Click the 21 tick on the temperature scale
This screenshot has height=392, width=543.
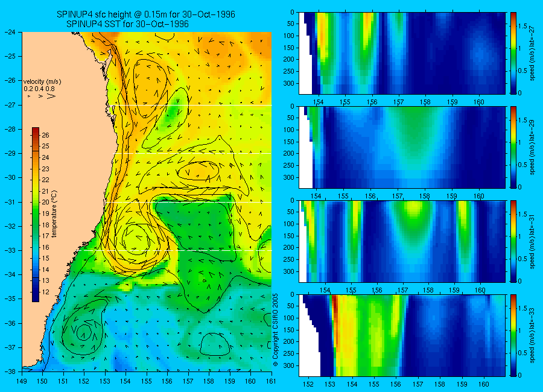click(45, 191)
